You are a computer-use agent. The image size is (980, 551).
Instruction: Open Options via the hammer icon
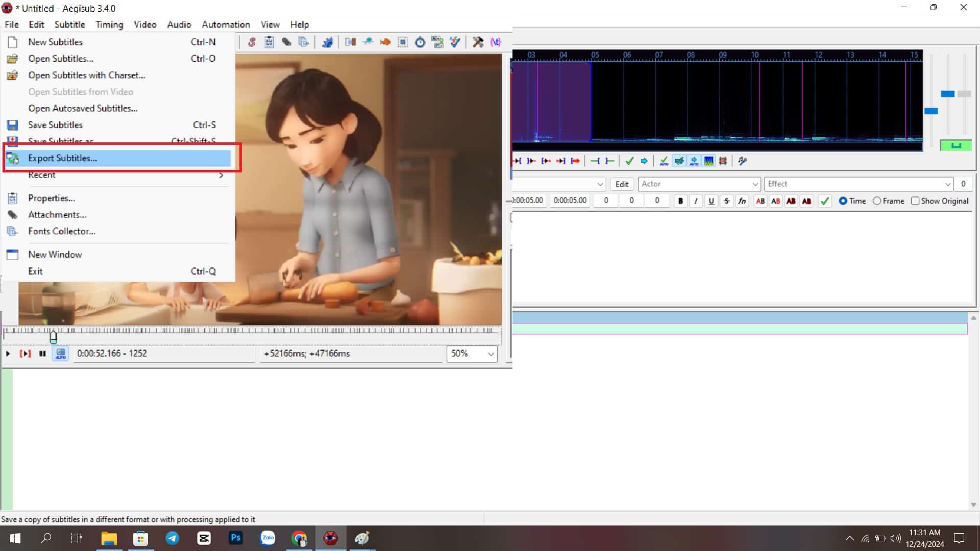tap(478, 42)
